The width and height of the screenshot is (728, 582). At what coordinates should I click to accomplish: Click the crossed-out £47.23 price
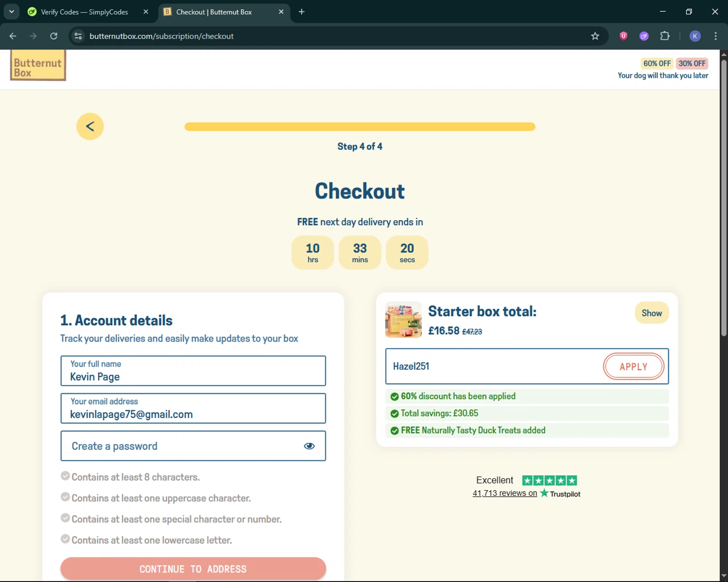[x=472, y=332]
